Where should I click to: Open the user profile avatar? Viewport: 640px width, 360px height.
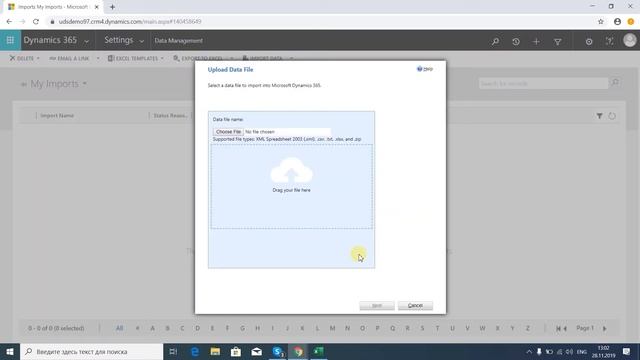(630, 40)
